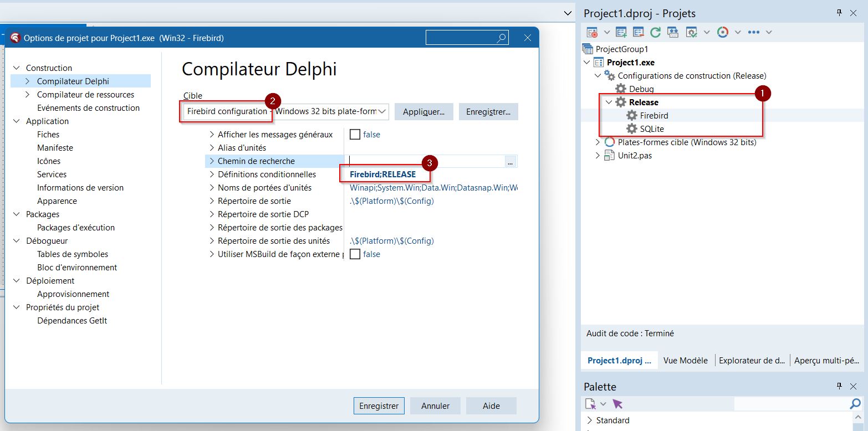This screenshot has width=868, height=431.
Task: Click the gear icon next to Debug
Action: pyautogui.click(x=621, y=89)
